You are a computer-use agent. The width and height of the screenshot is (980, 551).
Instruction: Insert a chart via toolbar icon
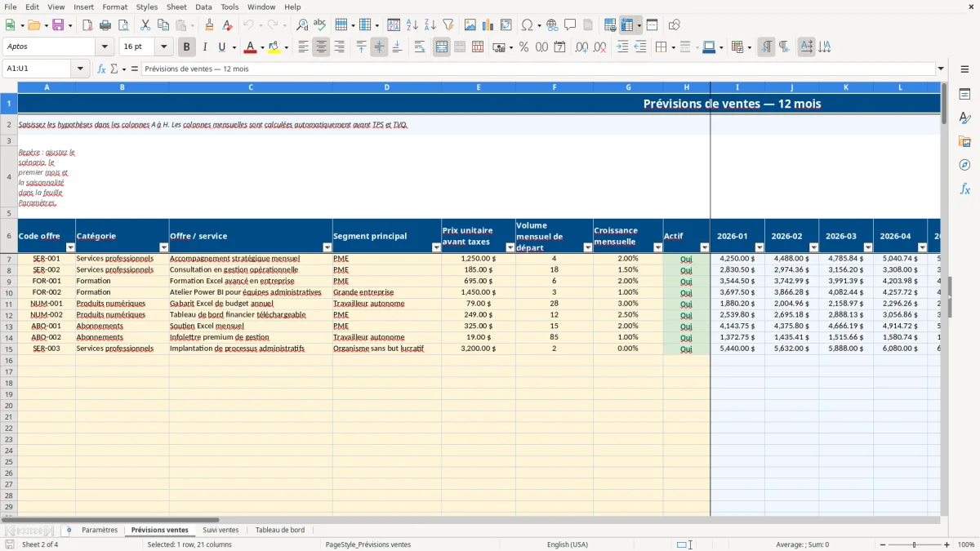tap(488, 25)
